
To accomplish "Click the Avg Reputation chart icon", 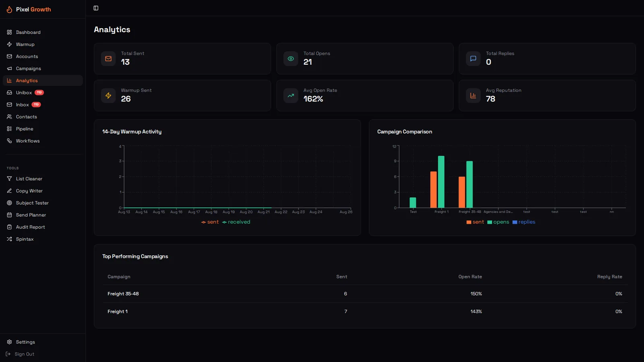I will pyautogui.click(x=473, y=96).
